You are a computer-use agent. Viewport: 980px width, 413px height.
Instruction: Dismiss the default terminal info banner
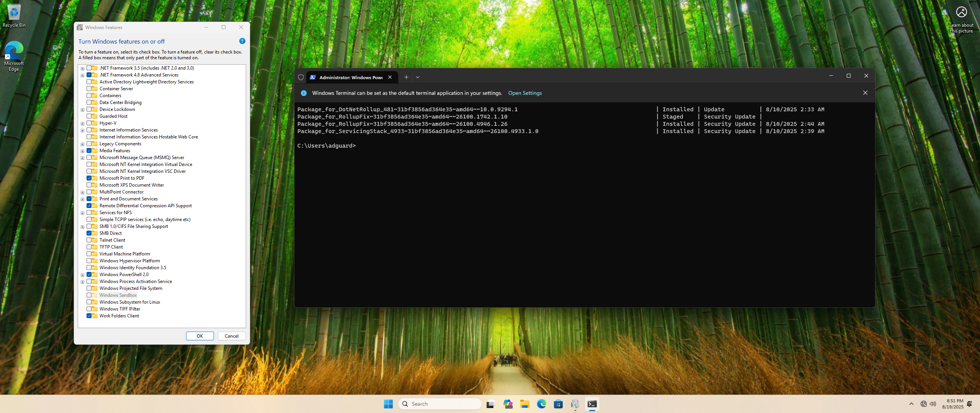[x=865, y=93]
